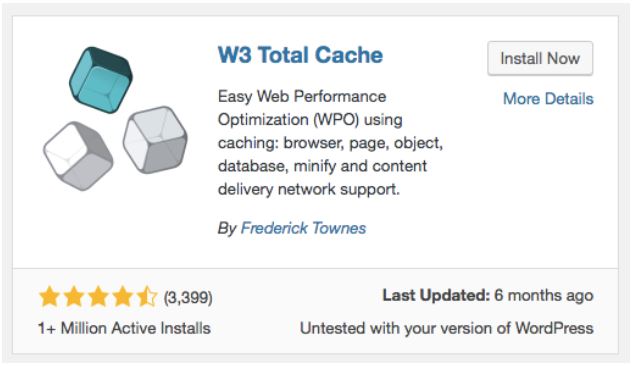633x367 pixels.
Task: Click the word By before author name
Action: pyautogui.click(x=227, y=229)
